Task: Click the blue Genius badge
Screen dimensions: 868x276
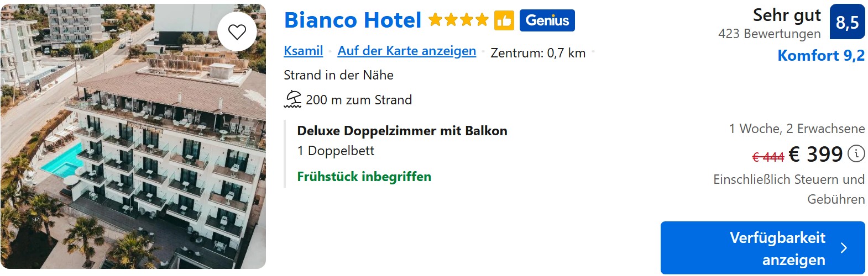Action: point(547,21)
